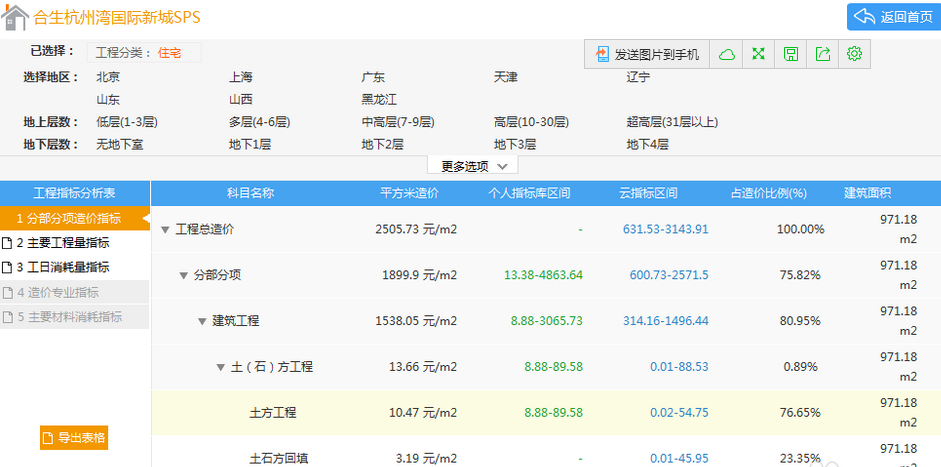Collapse the 工程总造价 tree row
The height and width of the screenshot is (467, 941).
pos(166,229)
